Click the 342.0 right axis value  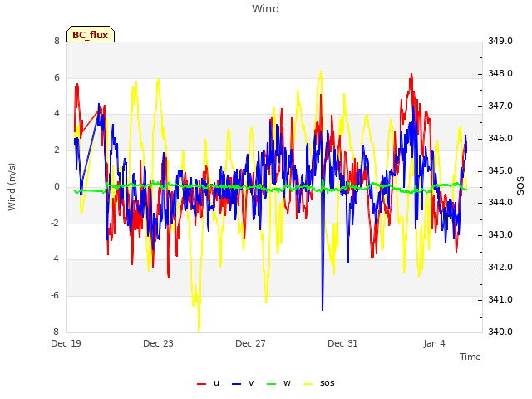[x=500, y=268]
